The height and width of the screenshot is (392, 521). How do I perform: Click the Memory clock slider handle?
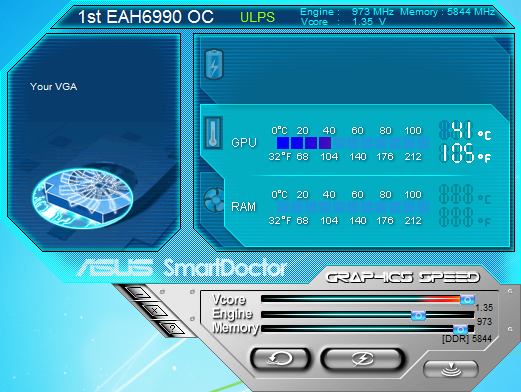click(x=460, y=329)
